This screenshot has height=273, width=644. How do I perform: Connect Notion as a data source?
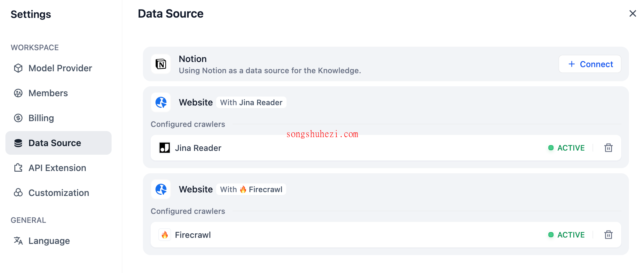tap(590, 64)
